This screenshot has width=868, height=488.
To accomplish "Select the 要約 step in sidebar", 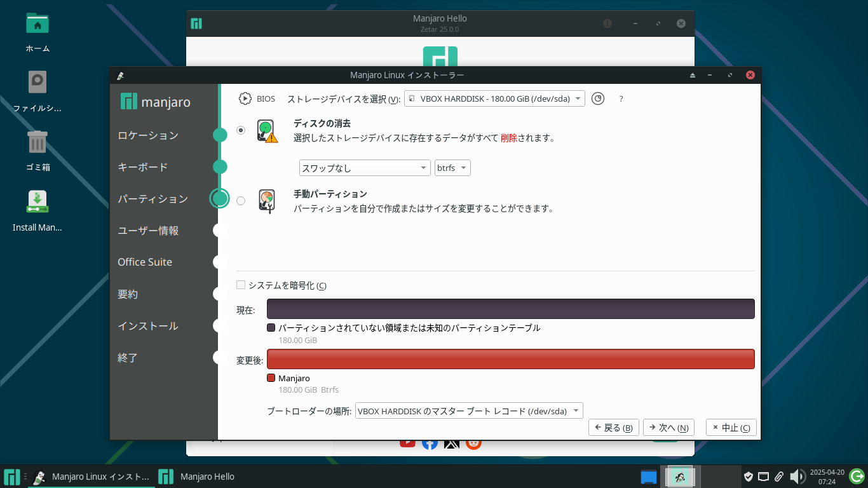I will point(128,294).
